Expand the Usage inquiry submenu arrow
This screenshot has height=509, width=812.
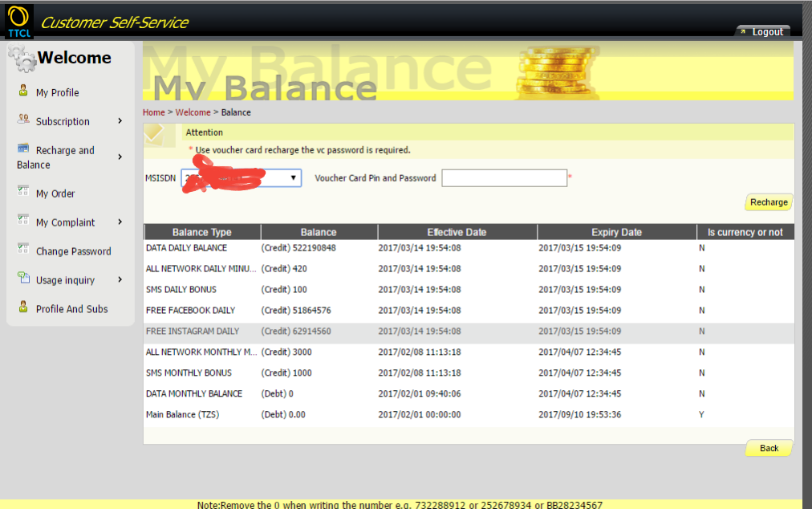point(120,280)
